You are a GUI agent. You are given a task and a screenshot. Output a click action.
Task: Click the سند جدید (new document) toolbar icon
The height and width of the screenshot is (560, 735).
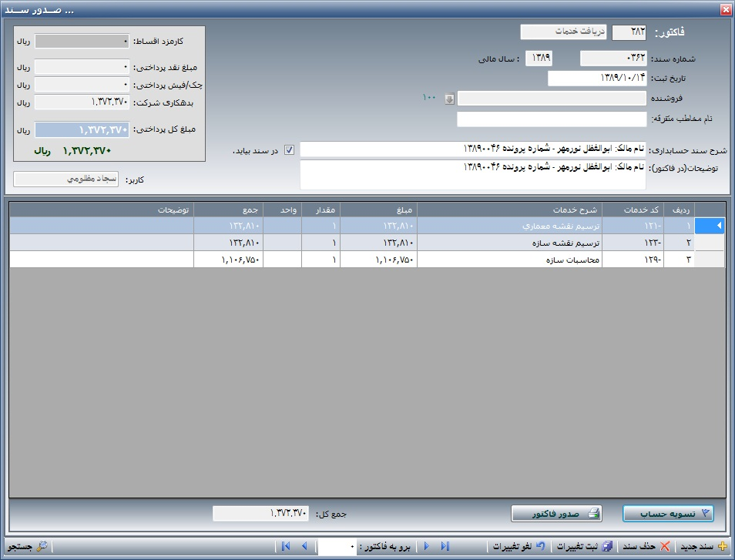pos(722,546)
